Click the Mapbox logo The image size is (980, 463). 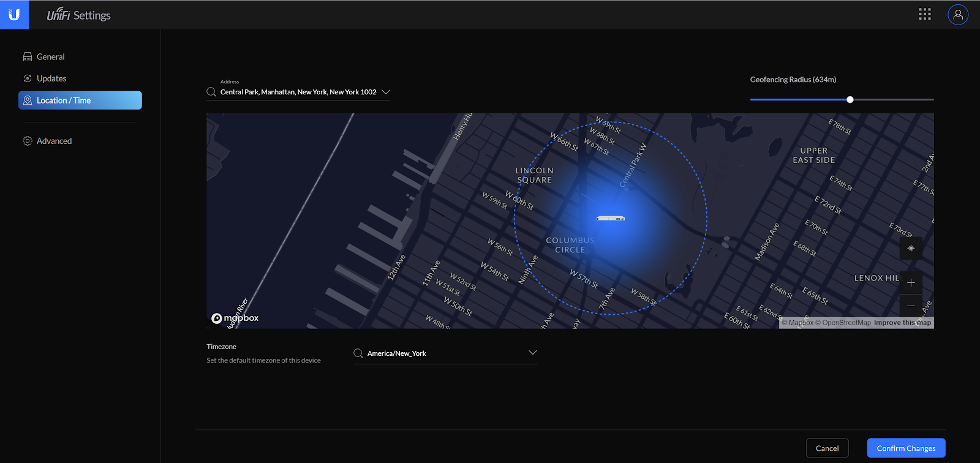pyautogui.click(x=235, y=318)
